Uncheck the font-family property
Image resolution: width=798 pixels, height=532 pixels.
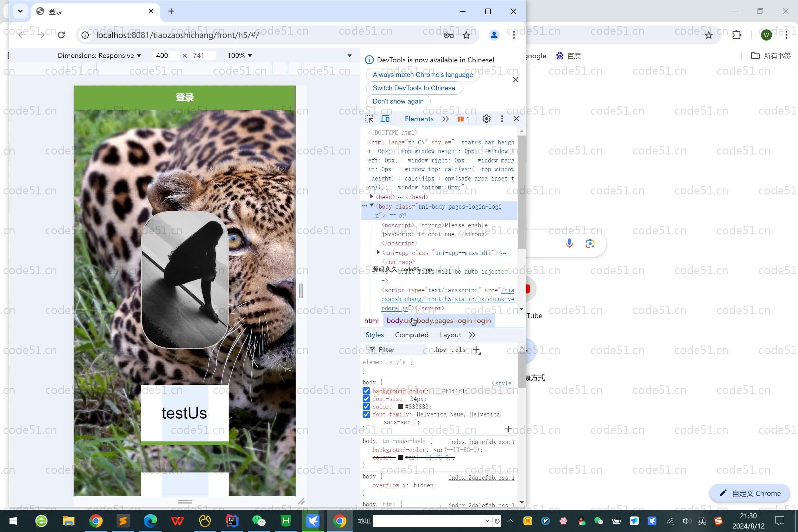tap(366, 414)
